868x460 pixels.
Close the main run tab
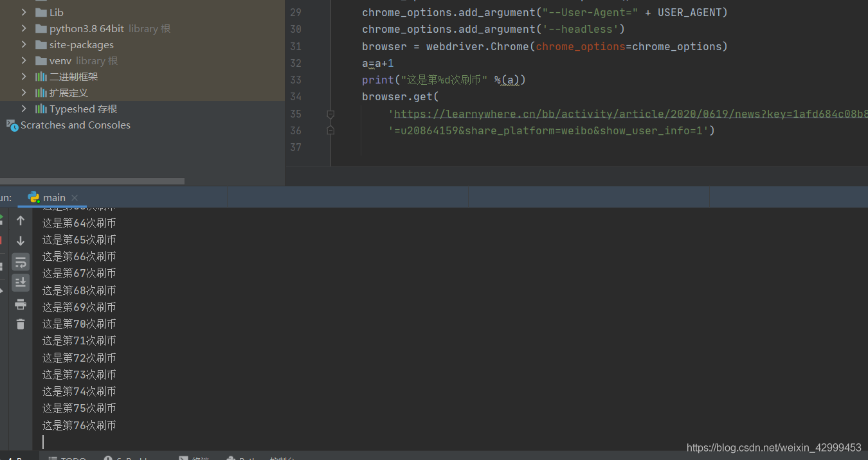tap(75, 198)
